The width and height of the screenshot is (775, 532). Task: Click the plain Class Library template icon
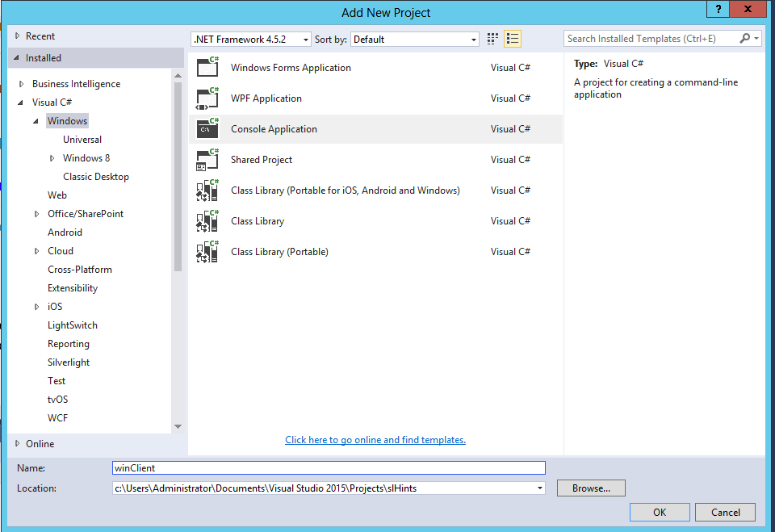click(x=207, y=221)
